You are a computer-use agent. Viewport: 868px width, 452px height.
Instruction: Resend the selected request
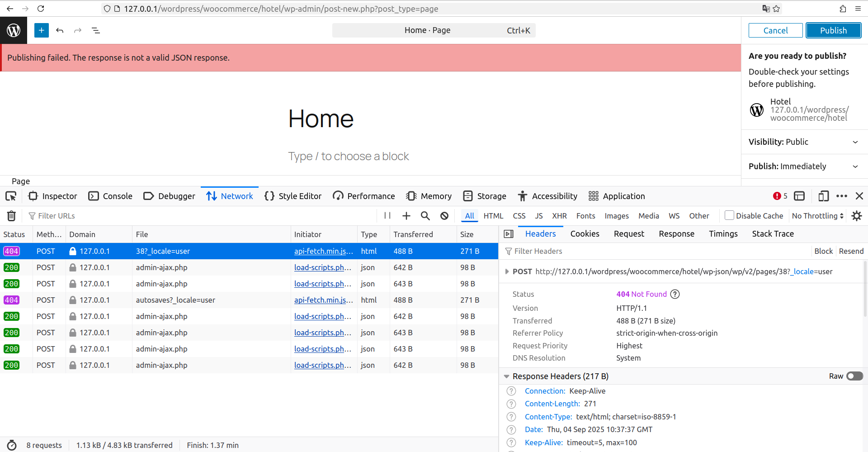pyautogui.click(x=851, y=251)
